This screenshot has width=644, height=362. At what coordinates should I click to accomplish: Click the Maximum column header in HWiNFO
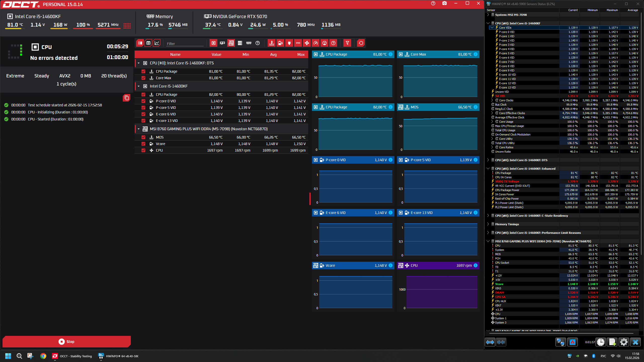tap(612, 10)
